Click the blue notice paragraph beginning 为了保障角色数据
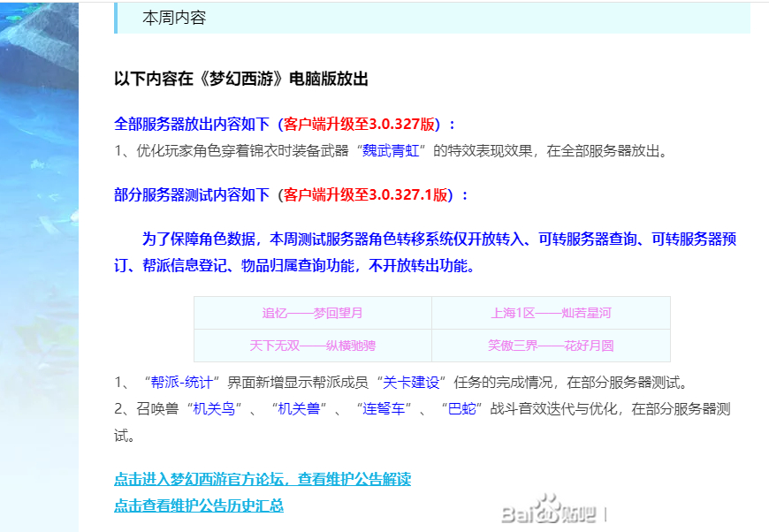Image resolution: width=769 pixels, height=532 pixels. [425, 252]
